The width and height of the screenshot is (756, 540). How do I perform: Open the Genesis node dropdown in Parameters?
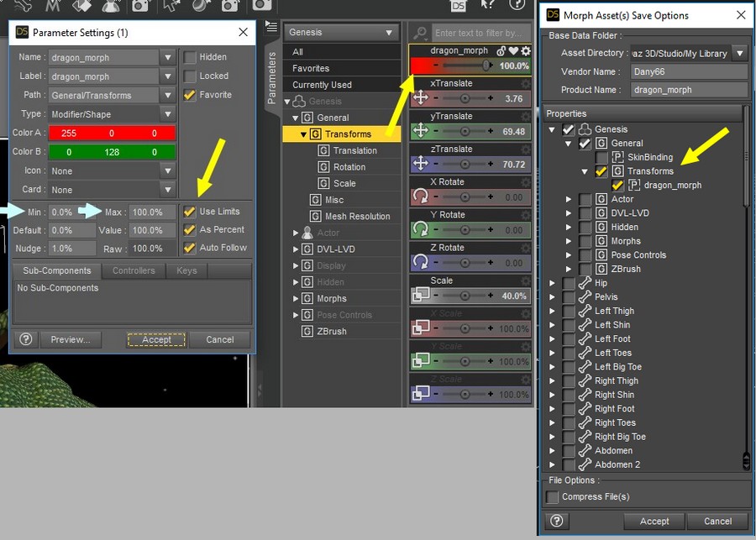341,32
